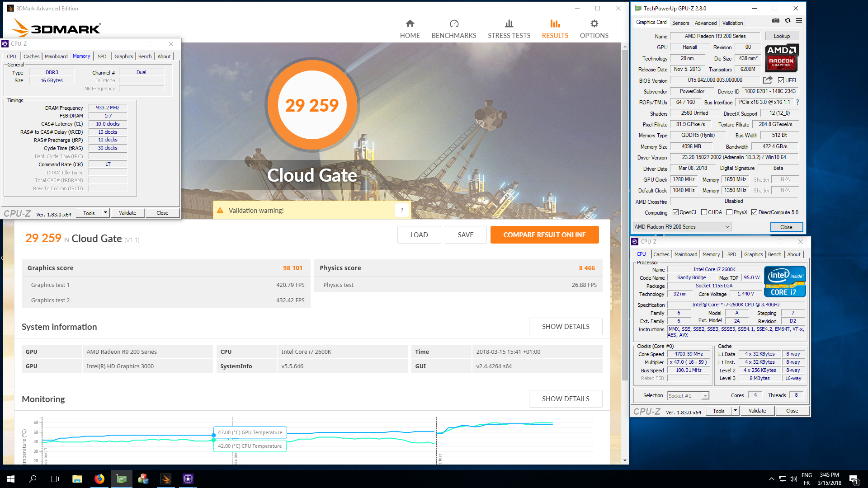Click GPU-Z refresh icon
The width and height of the screenshot is (868, 488).
(x=788, y=21)
